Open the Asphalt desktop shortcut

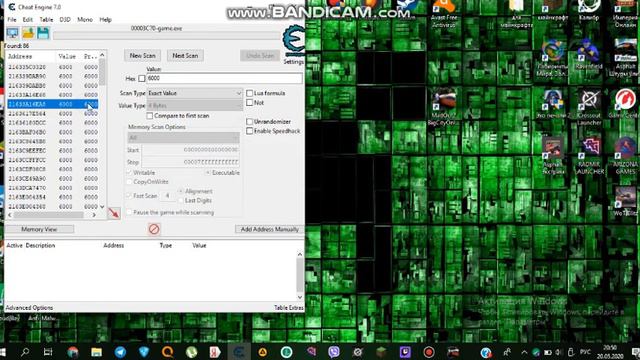(625, 57)
